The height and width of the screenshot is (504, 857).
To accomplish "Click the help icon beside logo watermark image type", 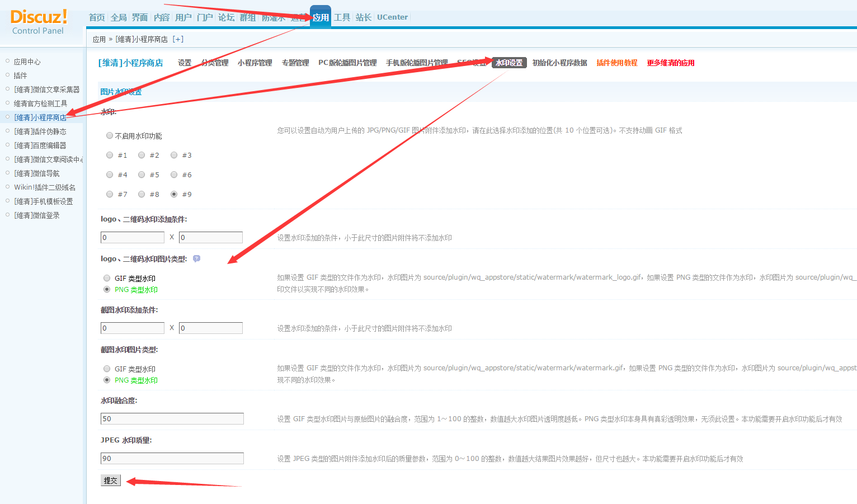I will (196, 258).
